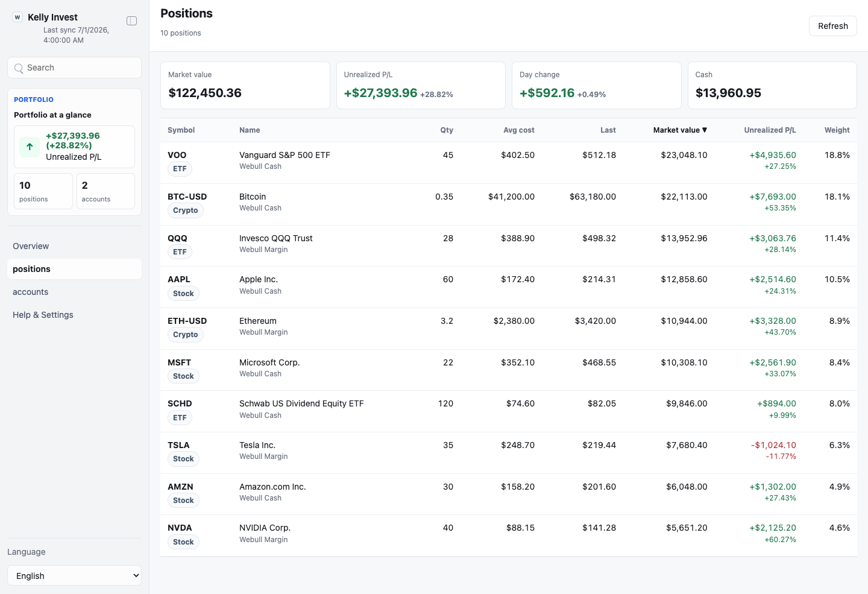Click the Kelly Invest logo icon
This screenshot has height=594, width=868.
17,17
